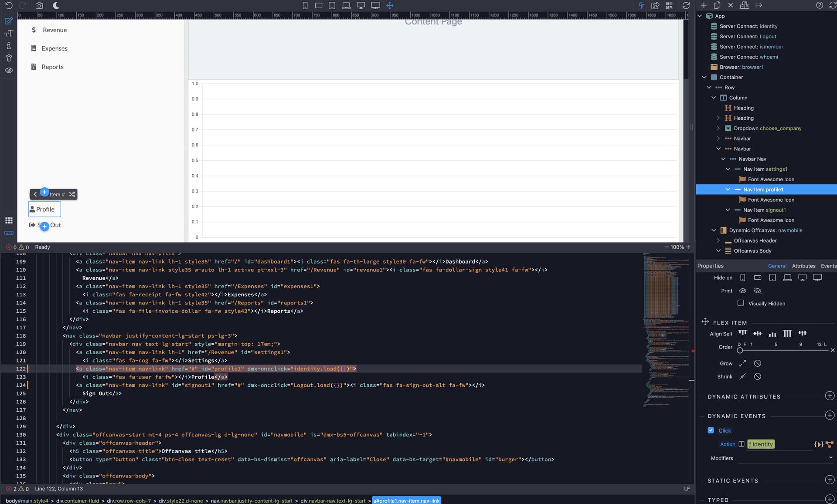The width and height of the screenshot is (837, 504).
Task: Switch to the General properties tab
Action: pyautogui.click(x=777, y=266)
